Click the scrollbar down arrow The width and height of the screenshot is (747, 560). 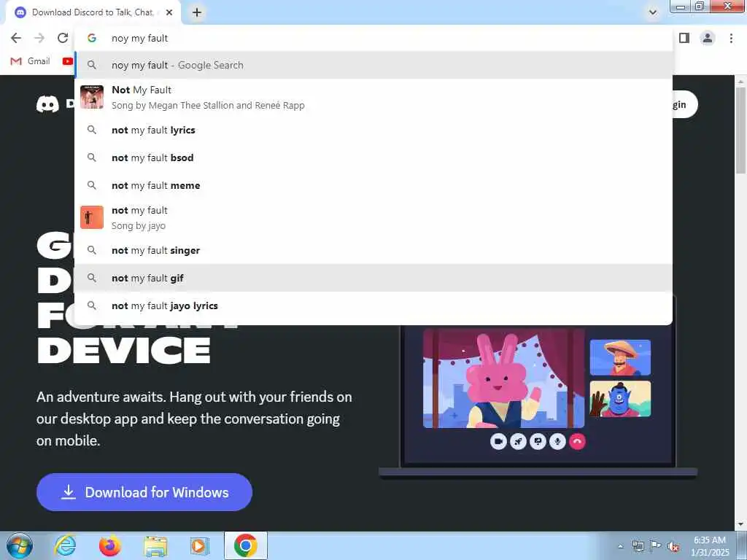tap(741, 524)
